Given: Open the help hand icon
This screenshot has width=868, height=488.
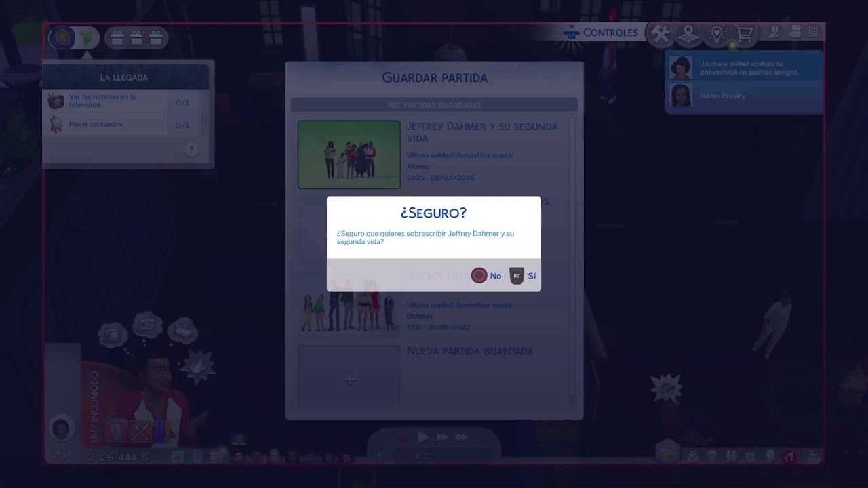Looking at the screenshot, I should 774,32.
